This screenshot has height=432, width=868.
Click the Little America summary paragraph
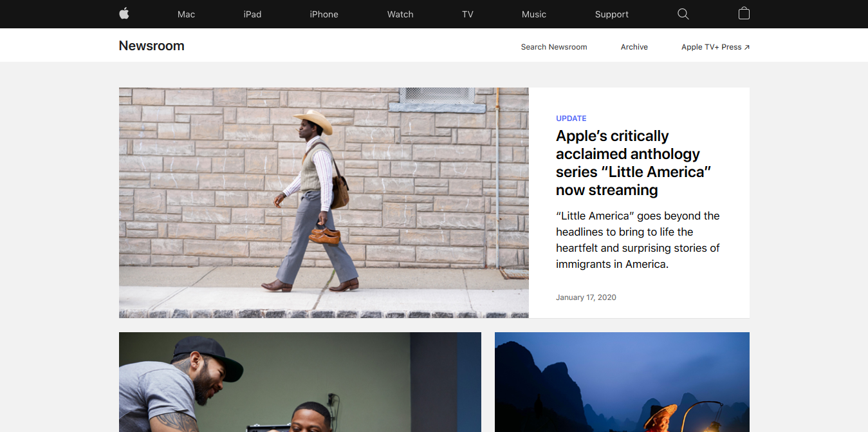[x=638, y=239]
